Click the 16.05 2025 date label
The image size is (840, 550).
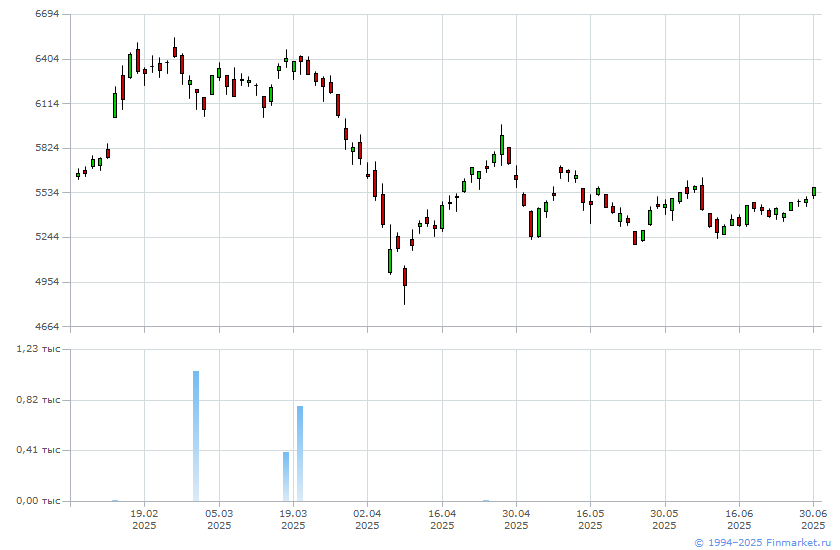590,519
